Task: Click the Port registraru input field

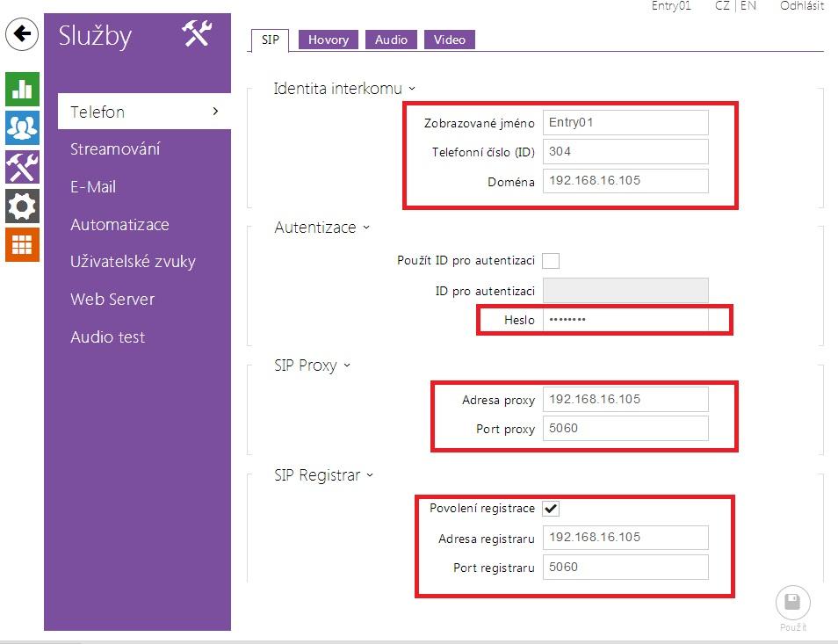Action: point(625,567)
